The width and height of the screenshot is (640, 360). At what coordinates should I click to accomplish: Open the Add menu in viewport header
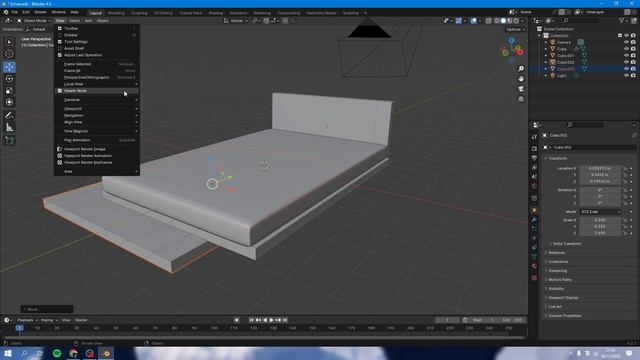click(x=88, y=20)
